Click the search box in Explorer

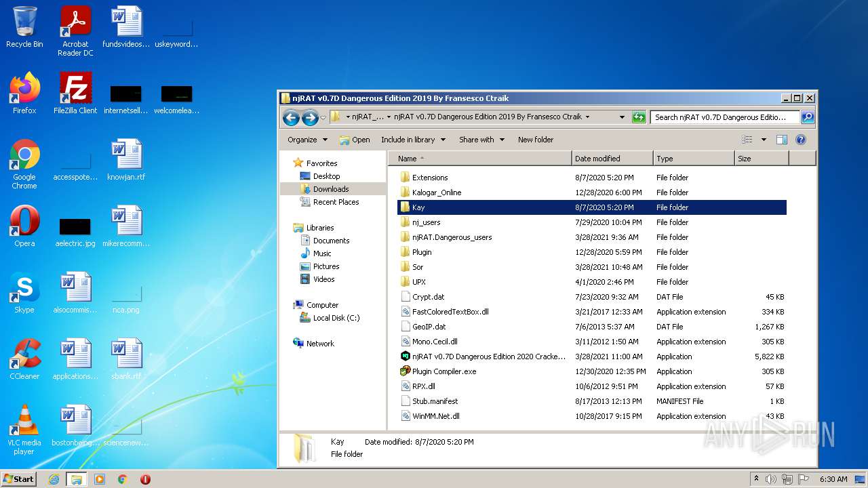pyautogui.click(x=725, y=117)
